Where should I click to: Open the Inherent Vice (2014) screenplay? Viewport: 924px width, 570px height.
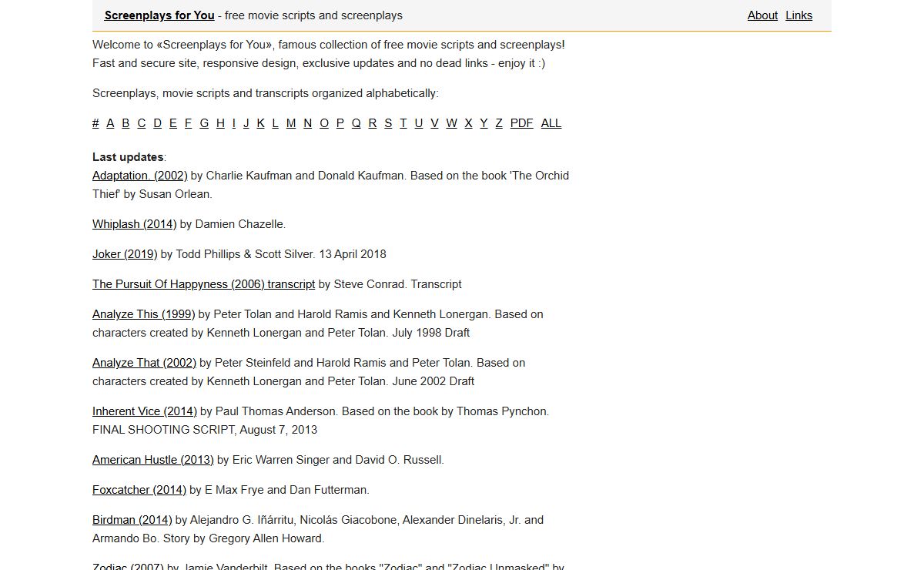[x=145, y=411]
